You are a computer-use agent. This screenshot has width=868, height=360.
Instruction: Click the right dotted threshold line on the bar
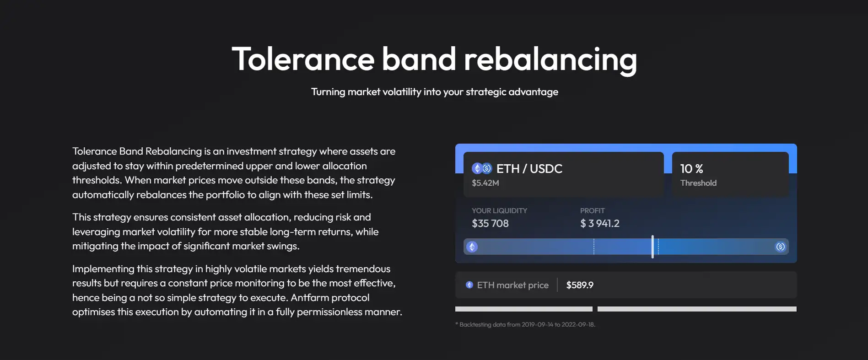[x=658, y=247]
